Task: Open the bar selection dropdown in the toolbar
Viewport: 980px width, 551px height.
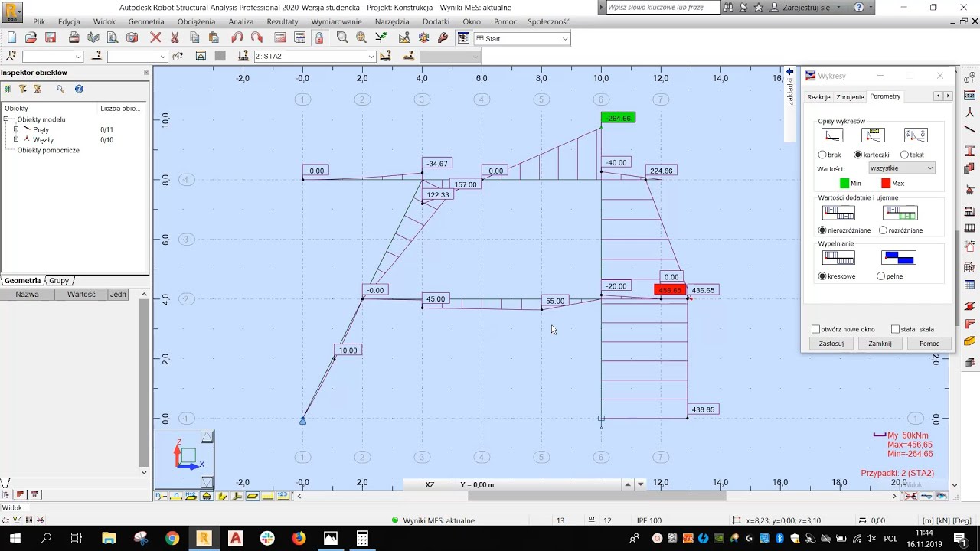Action: click(137, 57)
